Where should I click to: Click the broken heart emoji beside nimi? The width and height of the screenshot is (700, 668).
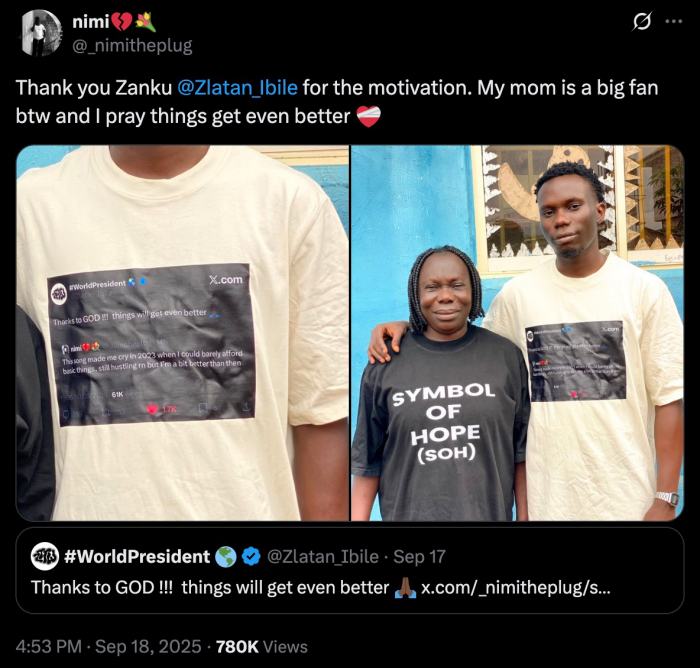click(123, 22)
